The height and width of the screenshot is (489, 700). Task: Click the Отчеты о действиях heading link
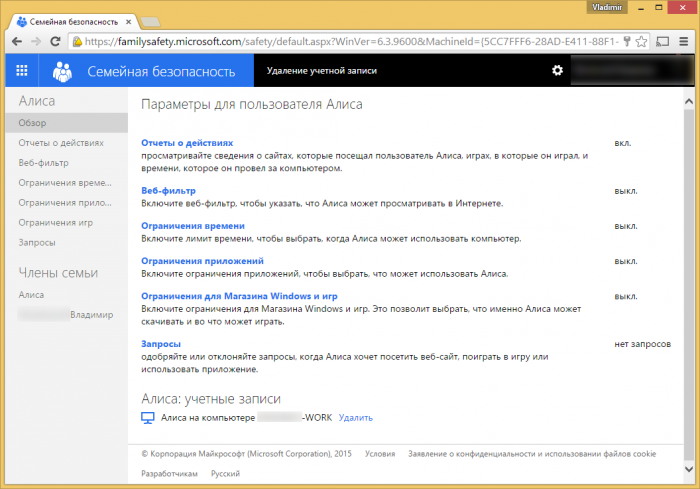[187, 143]
